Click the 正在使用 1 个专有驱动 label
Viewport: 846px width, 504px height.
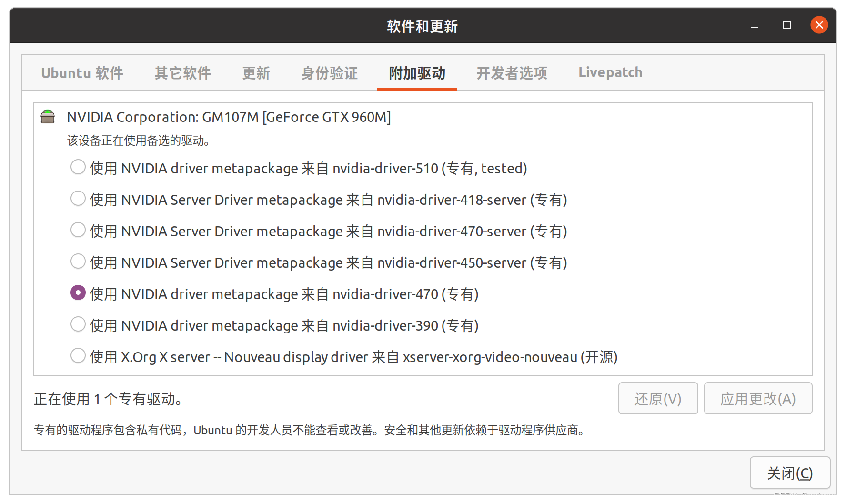point(109,399)
